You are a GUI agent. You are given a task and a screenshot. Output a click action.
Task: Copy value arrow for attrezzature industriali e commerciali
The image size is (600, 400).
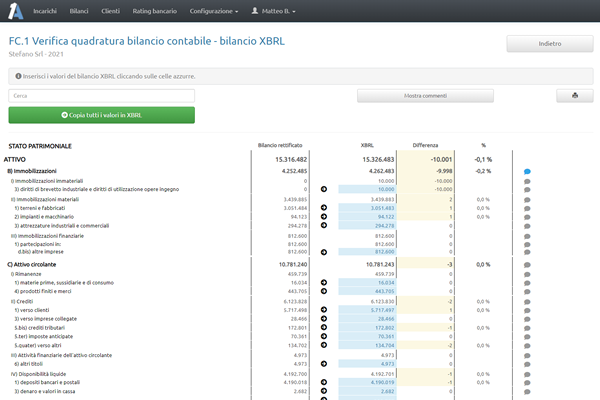point(324,225)
